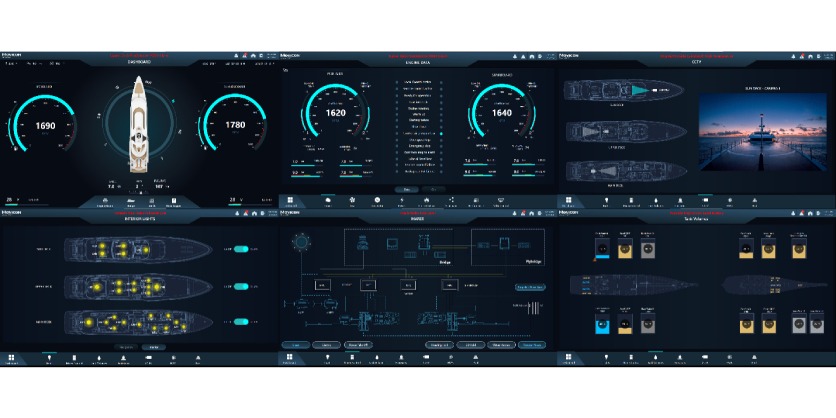836x418 pixels.
Task: Select the blue tank in Tank Volumes top-left group
Action: tap(602, 248)
